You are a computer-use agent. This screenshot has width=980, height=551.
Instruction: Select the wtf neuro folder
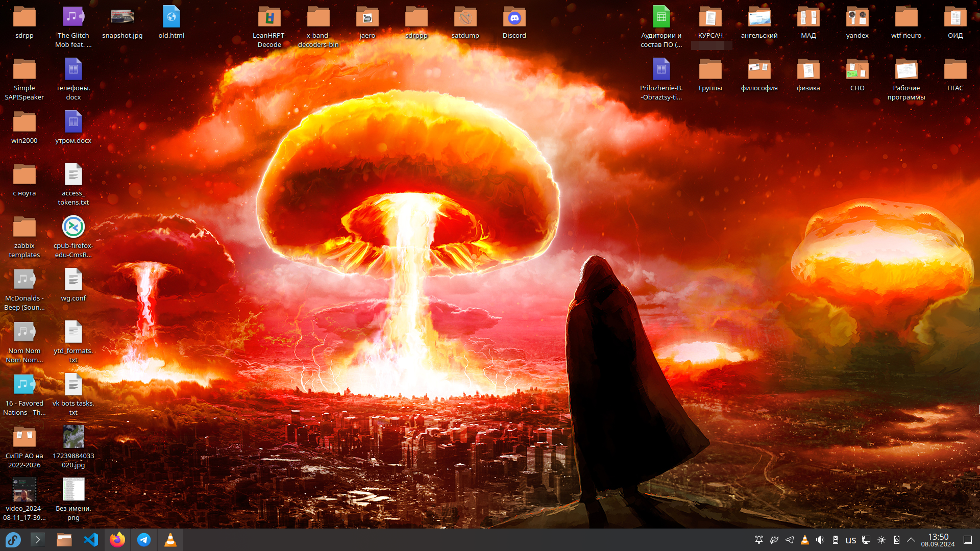(906, 23)
